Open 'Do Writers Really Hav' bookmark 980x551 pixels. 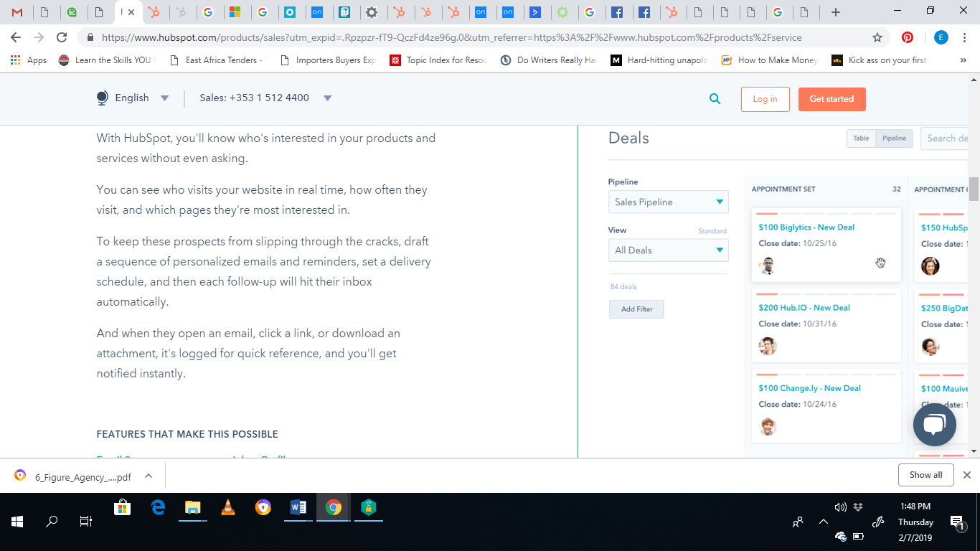(x=549, y=60)
